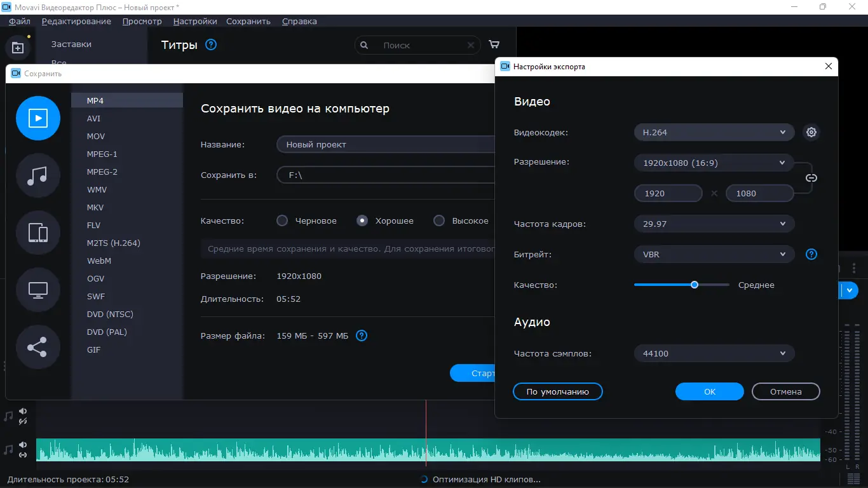Select the share online upload icon
The height and width of the screenshot is (488, 868).
tap(38, 347)
